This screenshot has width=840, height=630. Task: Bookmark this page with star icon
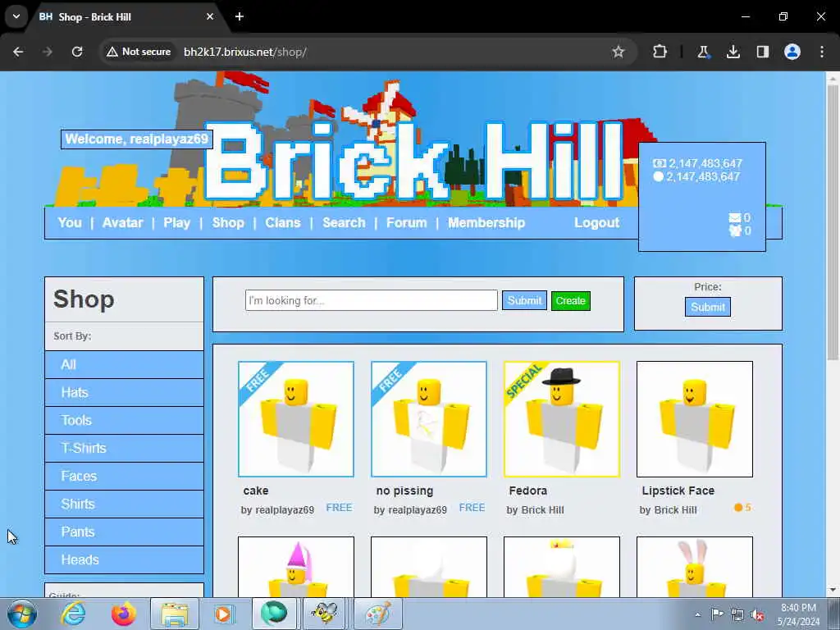click(x=619, y=52)
